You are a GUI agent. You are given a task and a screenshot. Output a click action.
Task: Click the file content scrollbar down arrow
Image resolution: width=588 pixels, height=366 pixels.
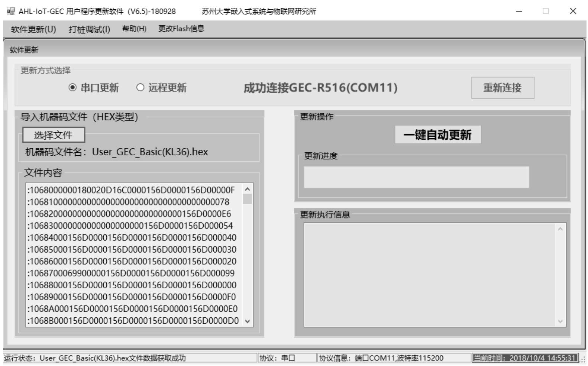click(248, 321)
